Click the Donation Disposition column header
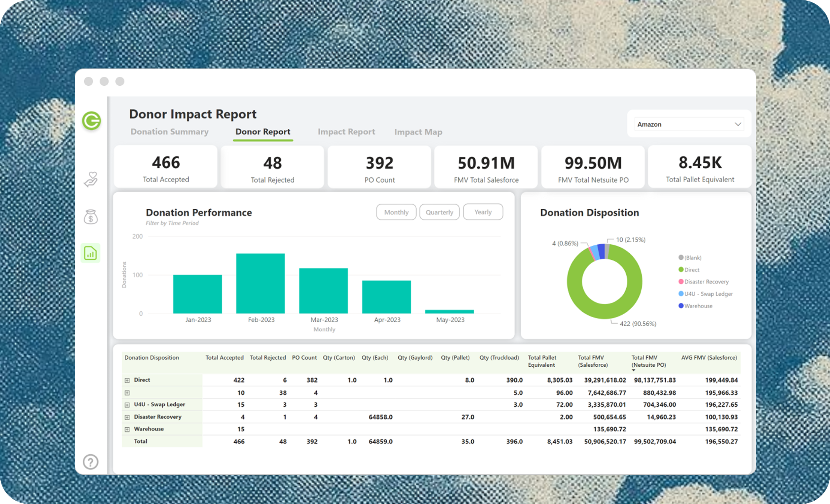This screenshot has width=830, height=504. (152, 358)
